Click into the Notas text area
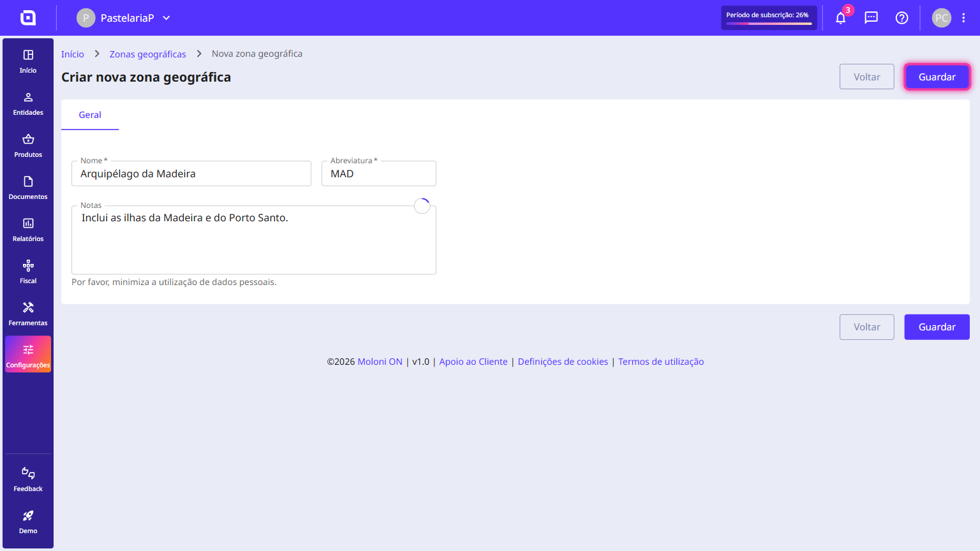The height and width of the screenshot is (551, 980). [x=254, y=240]
